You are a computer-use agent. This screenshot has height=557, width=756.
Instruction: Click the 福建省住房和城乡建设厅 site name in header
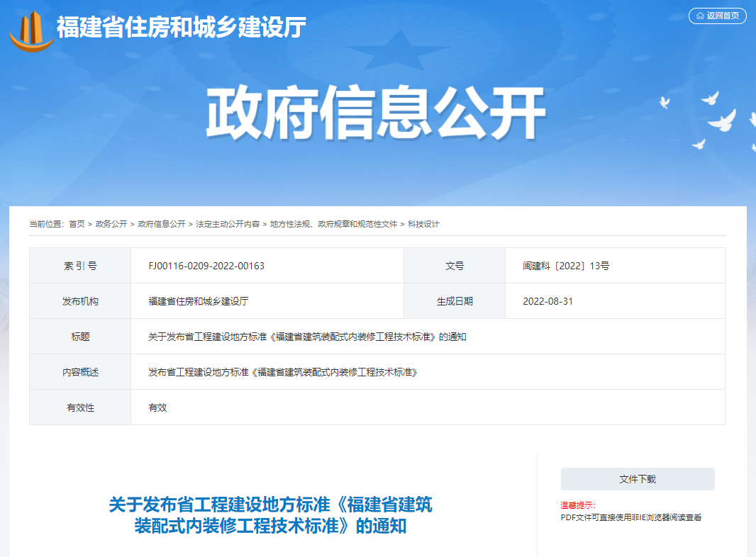[181, 28]
